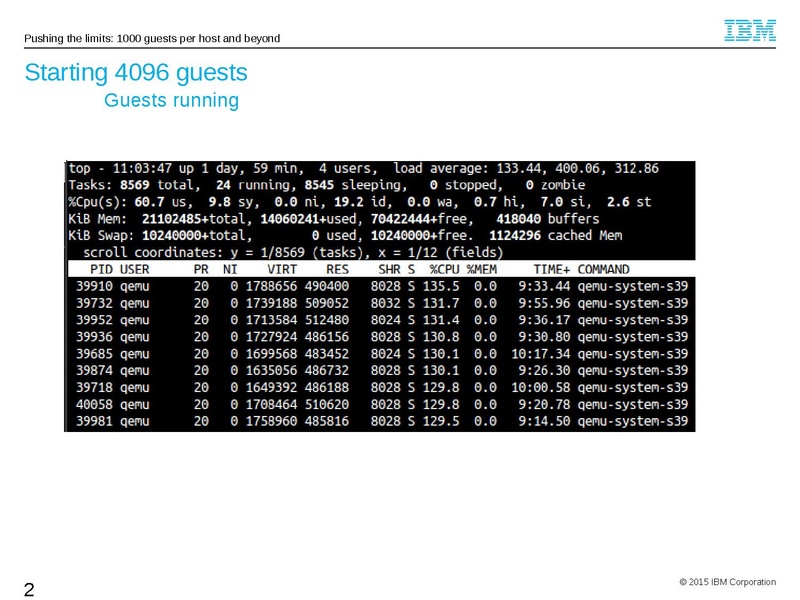Click the 'Guests running' subtitle
This screenshot has height=600, width=800.
tap(171, 100)
